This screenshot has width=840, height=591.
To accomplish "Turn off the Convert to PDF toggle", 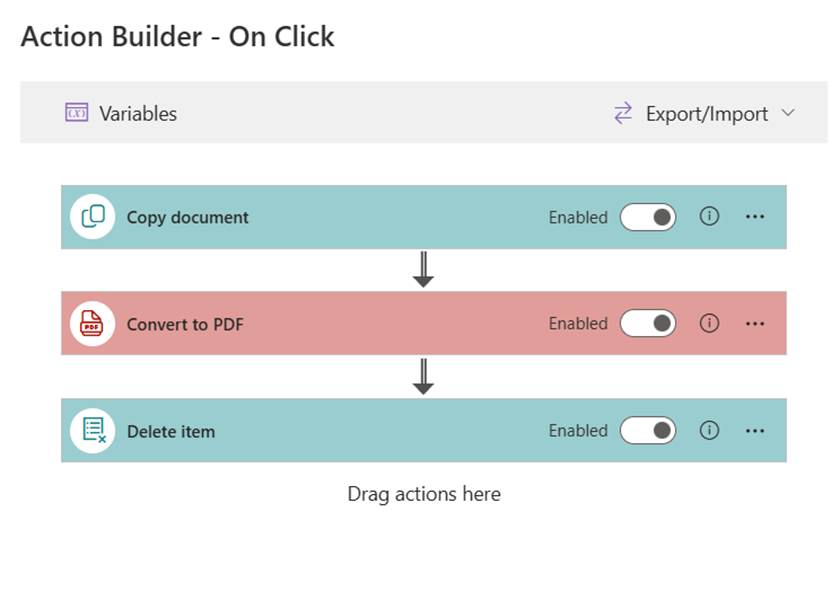I will (648, 324).
